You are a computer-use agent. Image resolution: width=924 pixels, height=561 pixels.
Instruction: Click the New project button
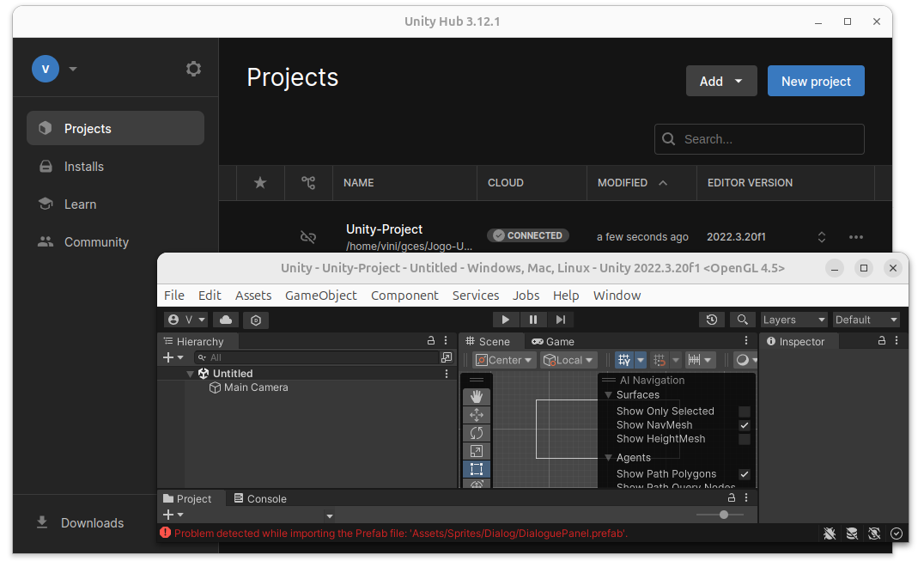pos(816,81)
